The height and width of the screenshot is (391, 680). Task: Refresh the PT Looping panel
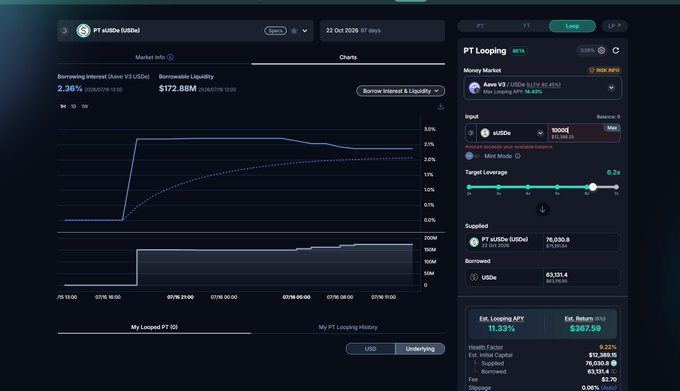tap(615, 51)
